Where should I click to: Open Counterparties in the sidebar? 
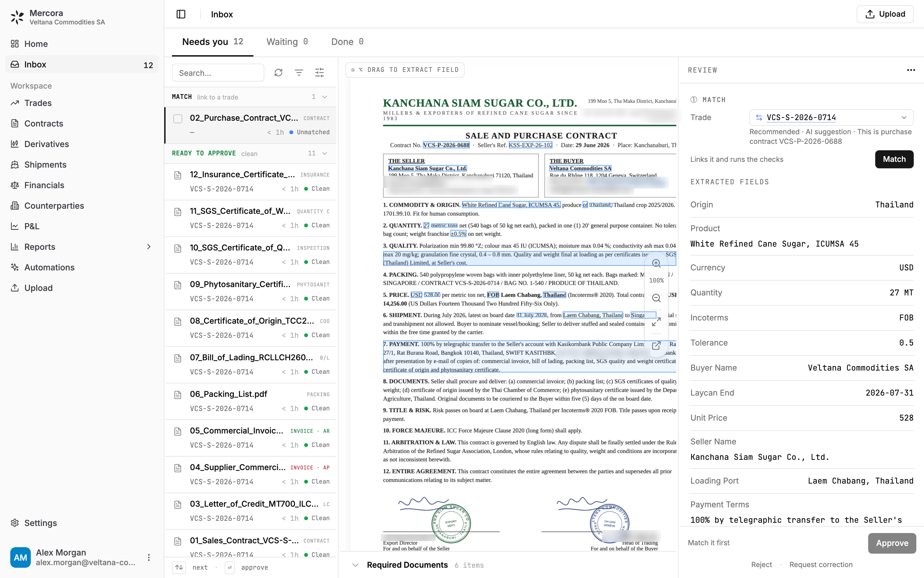pos(82,206)
